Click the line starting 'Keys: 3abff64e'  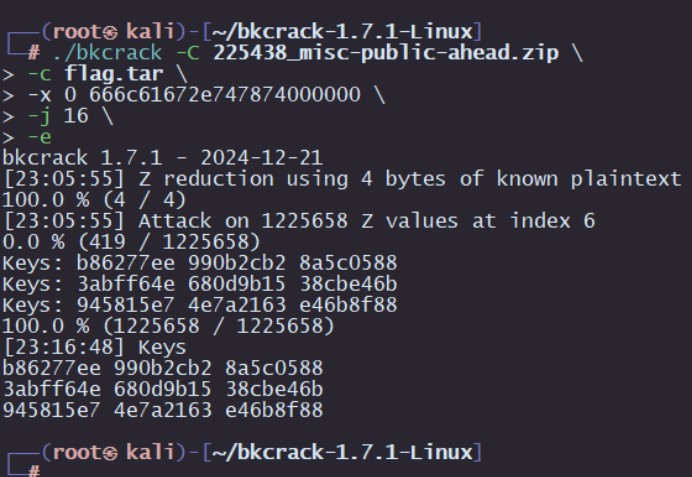click(200, 284)
